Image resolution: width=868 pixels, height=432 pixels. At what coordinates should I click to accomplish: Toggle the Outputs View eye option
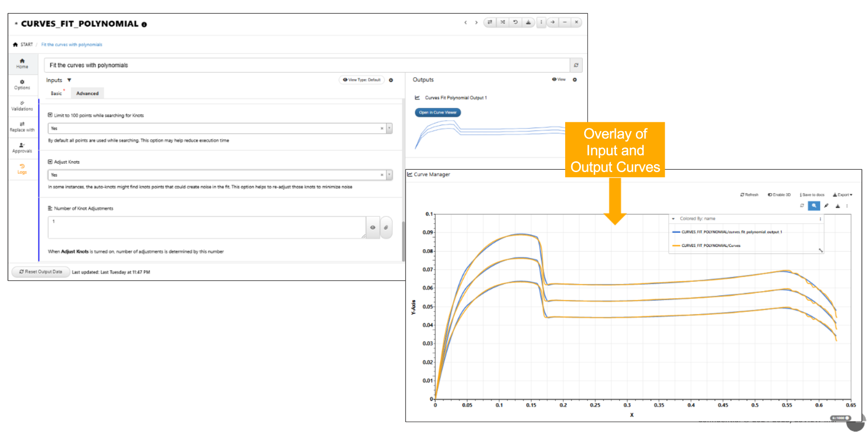(559, 80)
